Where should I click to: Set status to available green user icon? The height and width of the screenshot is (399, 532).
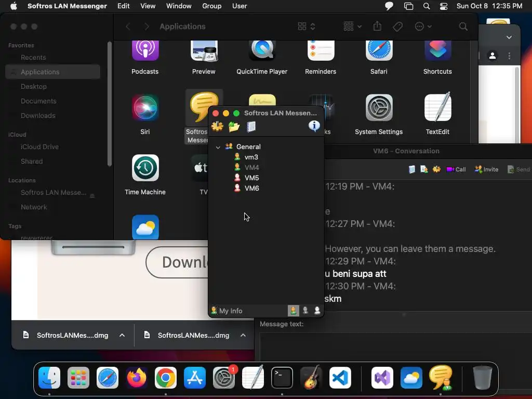pos(293,311)
